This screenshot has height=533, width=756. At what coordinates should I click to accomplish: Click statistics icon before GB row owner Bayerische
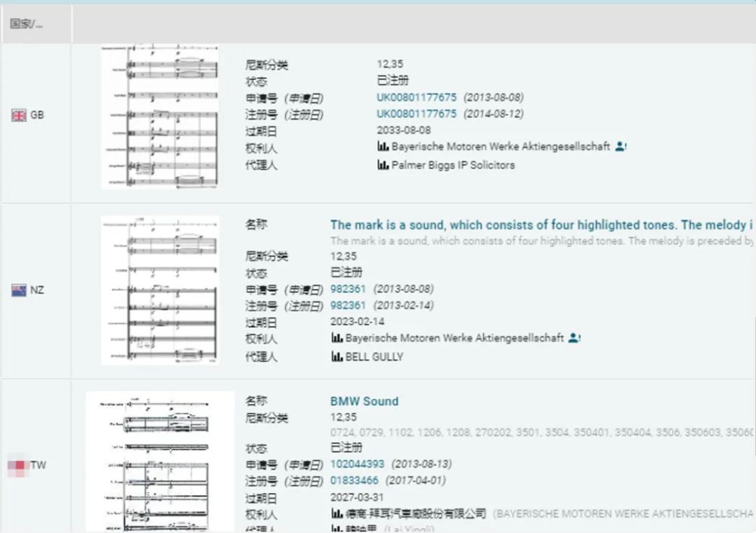click(383, 147)
